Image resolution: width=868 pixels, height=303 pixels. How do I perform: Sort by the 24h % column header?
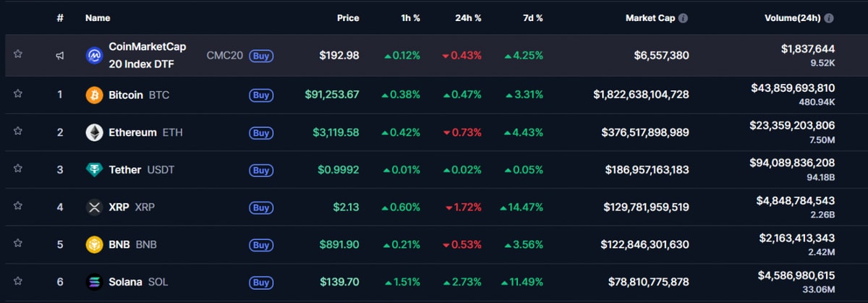click(468, 18)
